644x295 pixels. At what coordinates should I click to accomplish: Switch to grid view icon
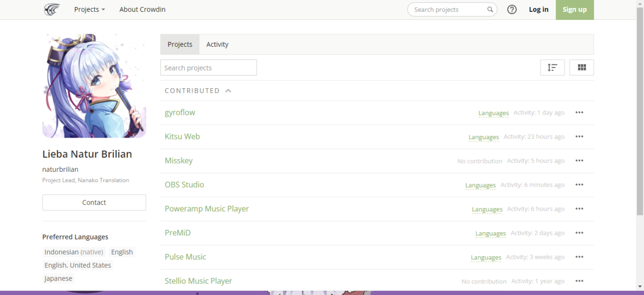581,68
